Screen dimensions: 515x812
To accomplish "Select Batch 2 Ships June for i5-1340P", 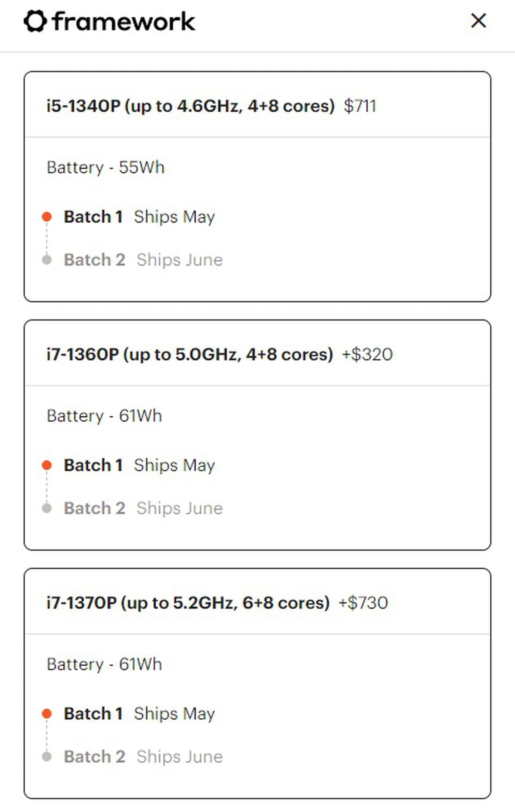I will [143, 260].
